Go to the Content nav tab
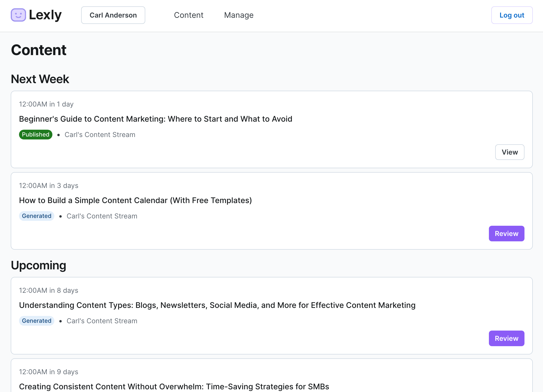The image size is (543, 392). coord(189,15)
